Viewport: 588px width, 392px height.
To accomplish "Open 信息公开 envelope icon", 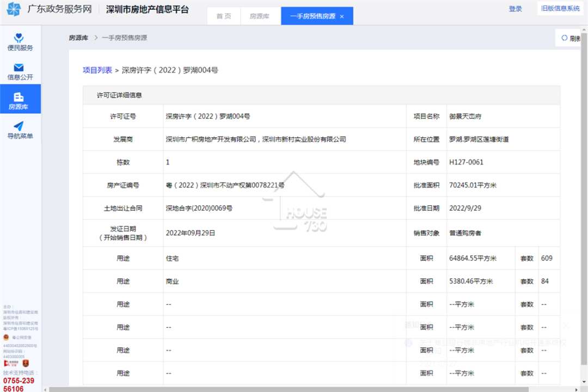I will click(19, 68).
